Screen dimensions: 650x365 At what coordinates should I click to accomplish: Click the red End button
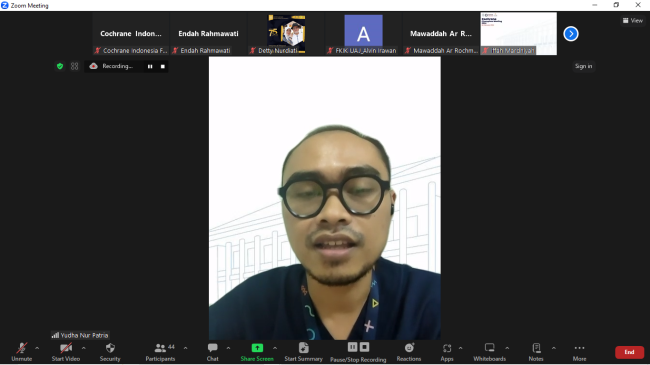[x=629, y=352]
